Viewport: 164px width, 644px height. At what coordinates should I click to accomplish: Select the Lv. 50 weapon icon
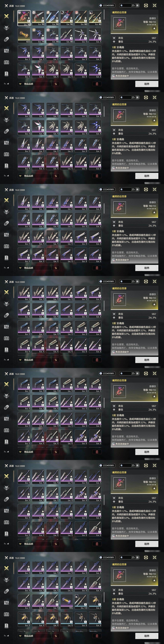(x=52, y=35)
